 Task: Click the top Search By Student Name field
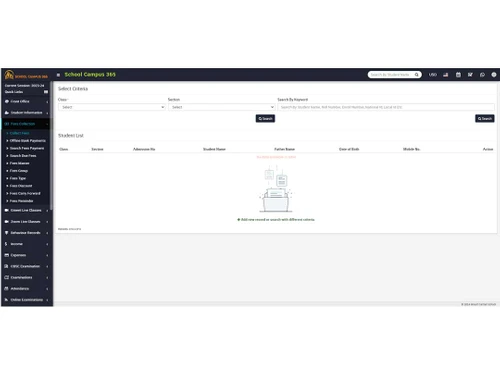[x=391, y=75]
